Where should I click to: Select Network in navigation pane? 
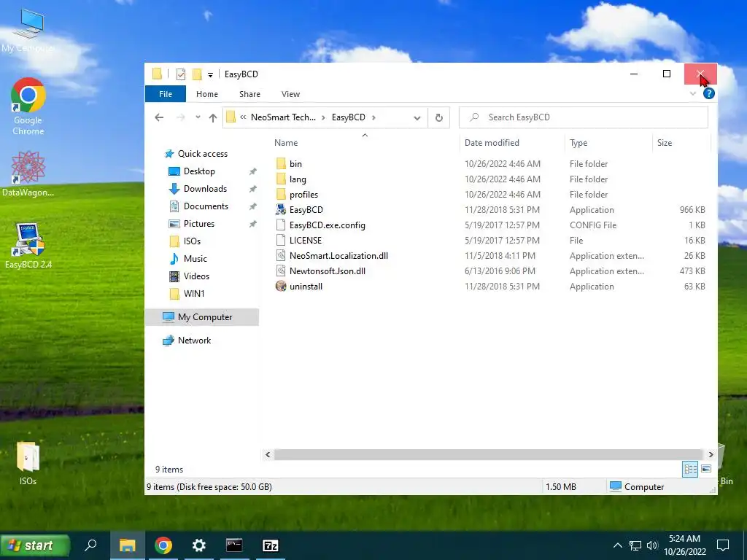[194, 341]
